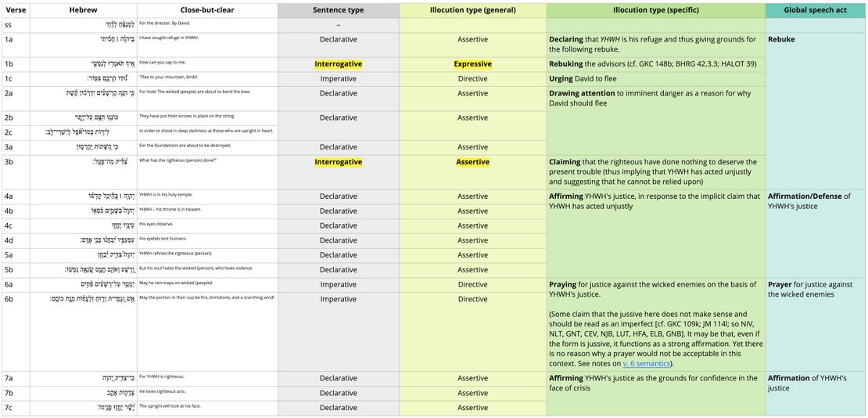
Task: Click the 'Global speech act' header cell
Action: click(816, 10)
